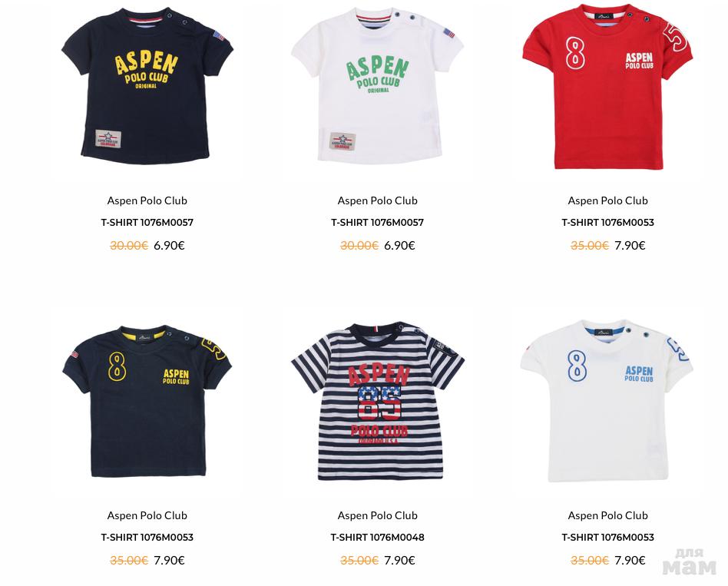Click T-SHIRT 1076M0048 title under striped shirt
728x586 pixels.
[x=378, y=538]
